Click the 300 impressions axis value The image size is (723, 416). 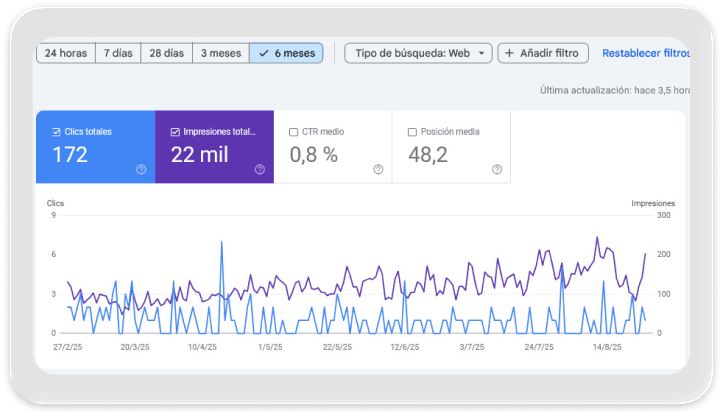coord(664,215)
